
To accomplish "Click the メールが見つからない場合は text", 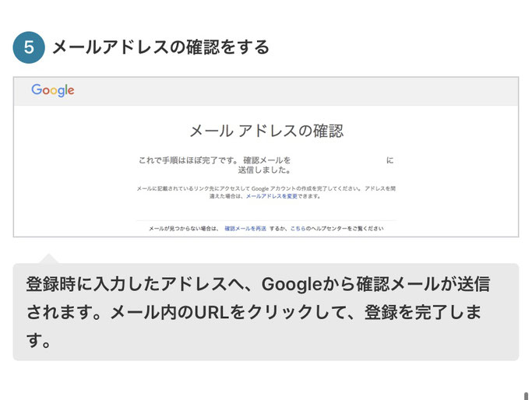I will click(185, 229).
